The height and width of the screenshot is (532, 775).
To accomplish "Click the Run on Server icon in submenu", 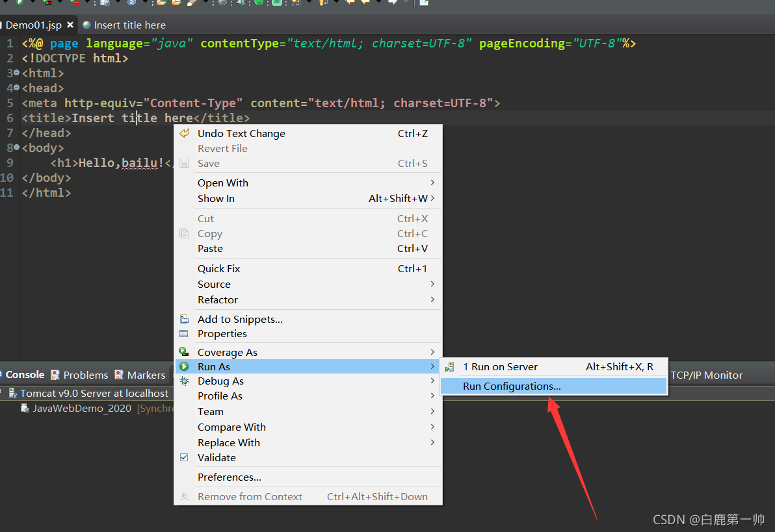I will point(449,367).
